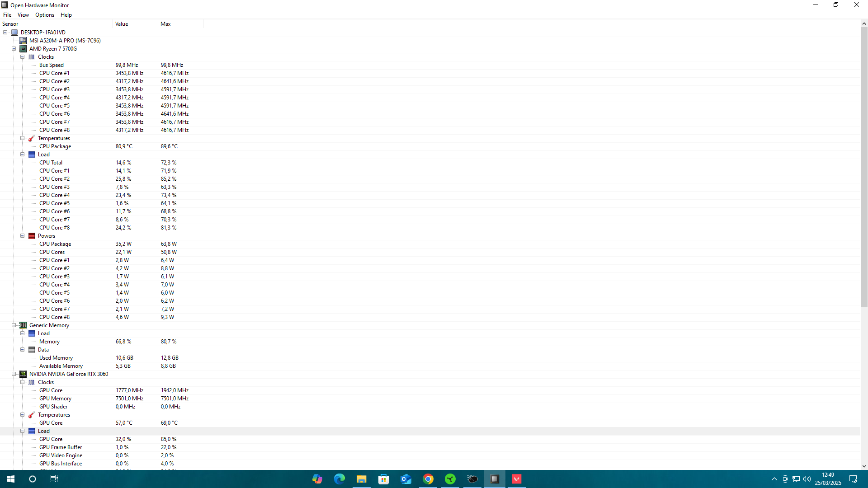Click the vertical scrollbar thumb
Screen dimensions: 868x488
pos(864,167)
